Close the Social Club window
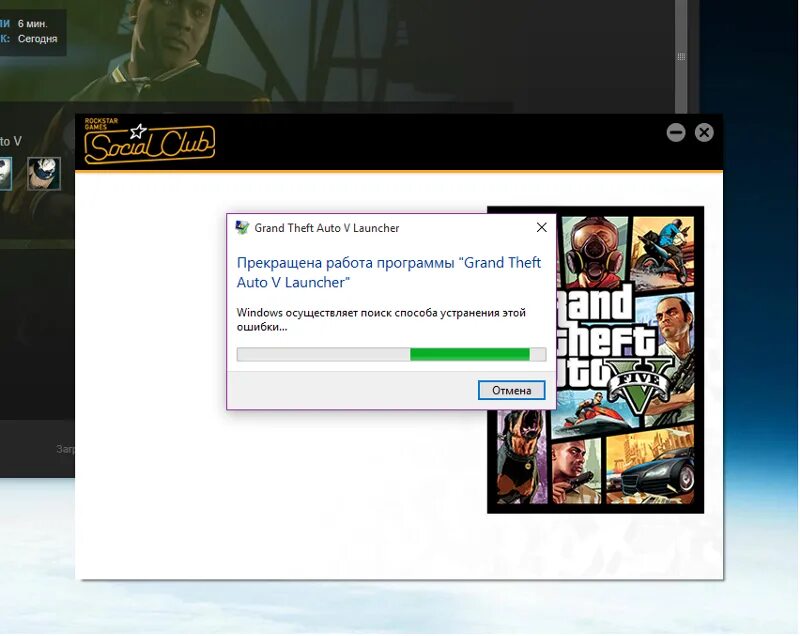Viewport: 800px width, 636px height. click(x=704, y=133)
